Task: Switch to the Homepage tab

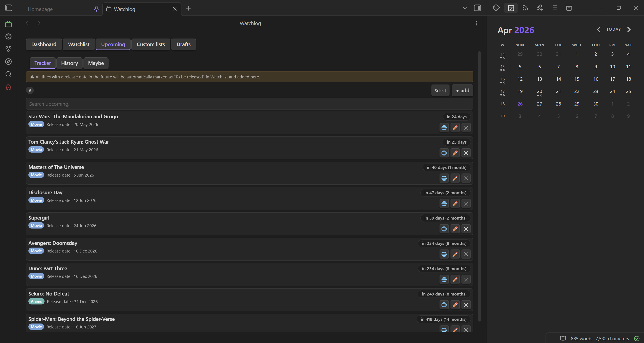Action: click(x=40, y=9)
